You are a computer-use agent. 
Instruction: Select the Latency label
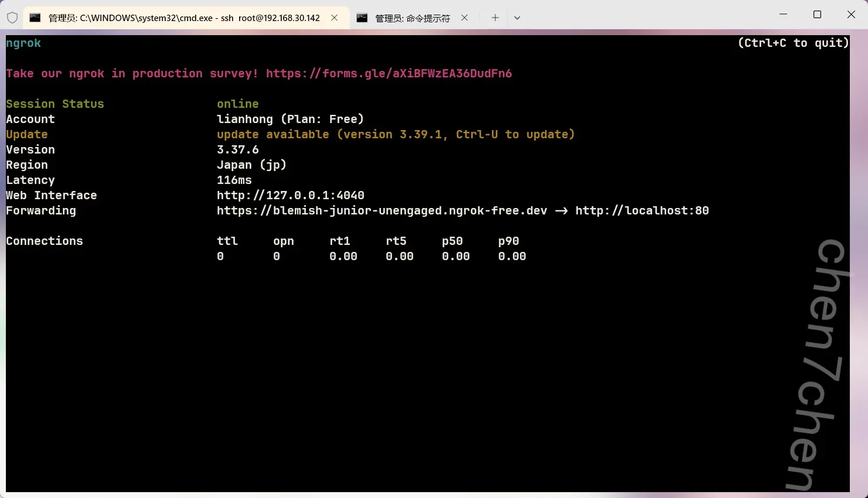30,180
